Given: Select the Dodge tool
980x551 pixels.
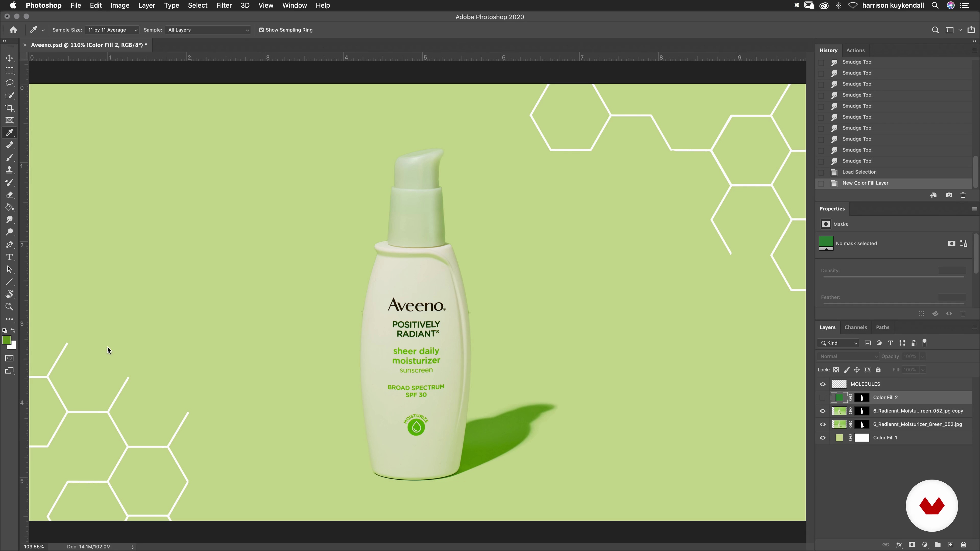Looking at the screenshot, I should (9, 232).
